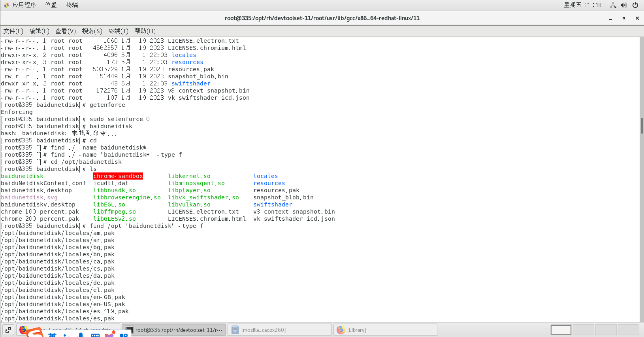This screenshot has height=337, width=644.
Task: Click chrome_200_percent.pak in listing
Action: point(40,219)
